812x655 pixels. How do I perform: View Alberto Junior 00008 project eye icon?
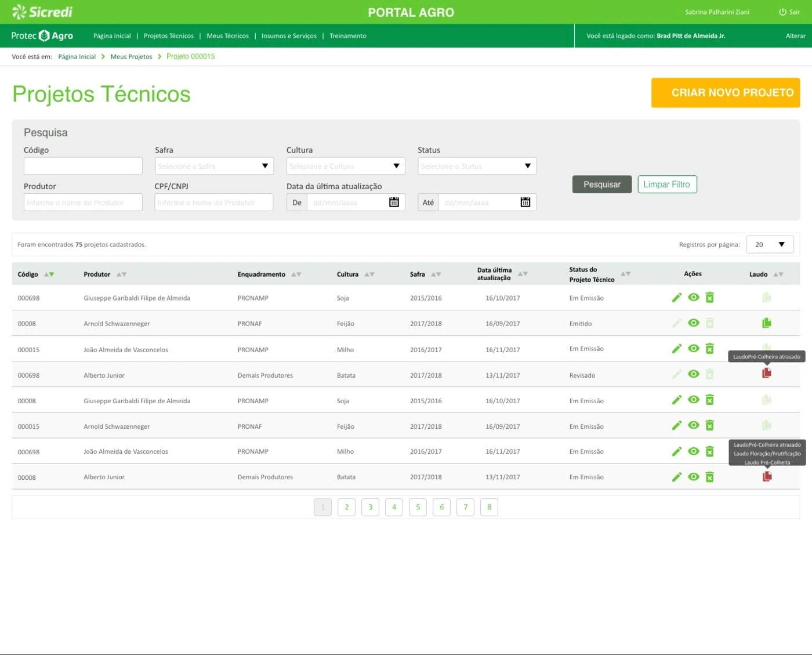[x=694, y=477]
